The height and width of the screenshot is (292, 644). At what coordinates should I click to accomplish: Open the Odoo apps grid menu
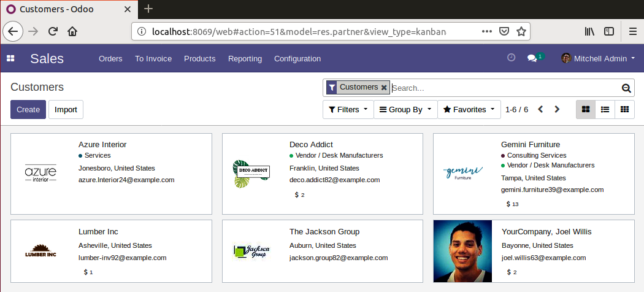[10, 59]
